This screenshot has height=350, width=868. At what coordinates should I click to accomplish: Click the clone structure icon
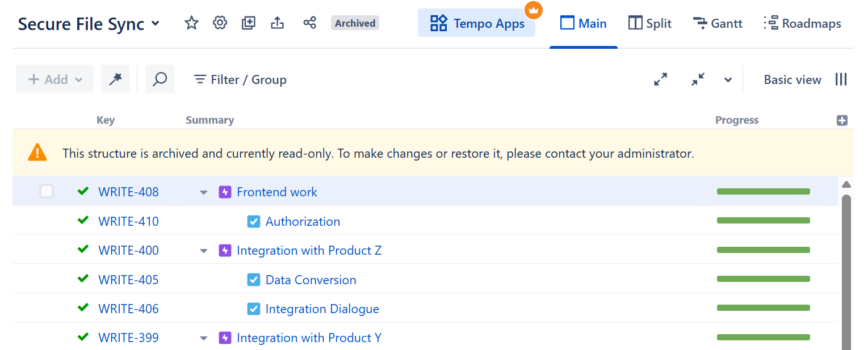[x=248, y=23]
